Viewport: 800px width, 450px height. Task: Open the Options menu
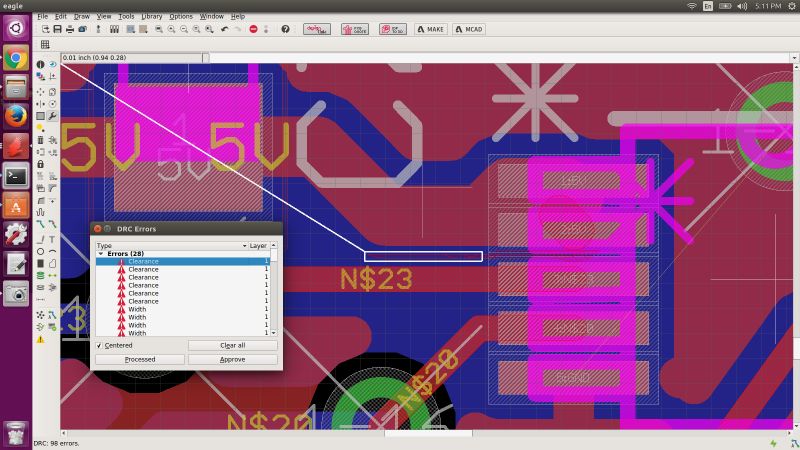point(181,16)
